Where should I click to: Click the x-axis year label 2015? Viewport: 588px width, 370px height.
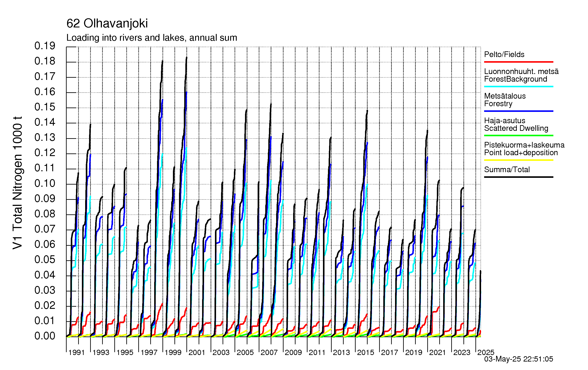366,353
